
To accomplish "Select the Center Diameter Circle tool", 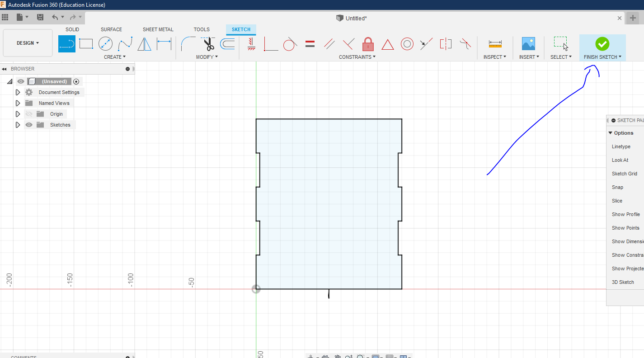I will pyautogui.click(x=105, y=44).
